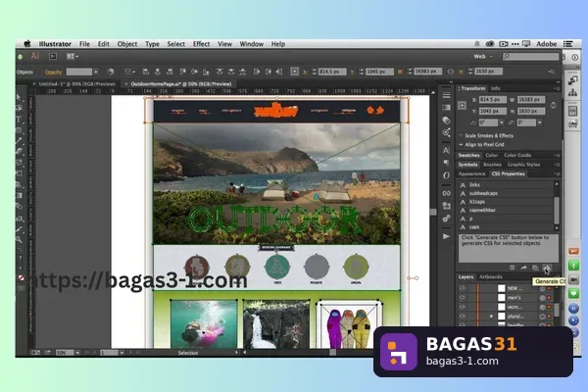This screenshot has width=588, height=392.
Task: Open the Stroke panel icon in dock
Action: [446, 95]
